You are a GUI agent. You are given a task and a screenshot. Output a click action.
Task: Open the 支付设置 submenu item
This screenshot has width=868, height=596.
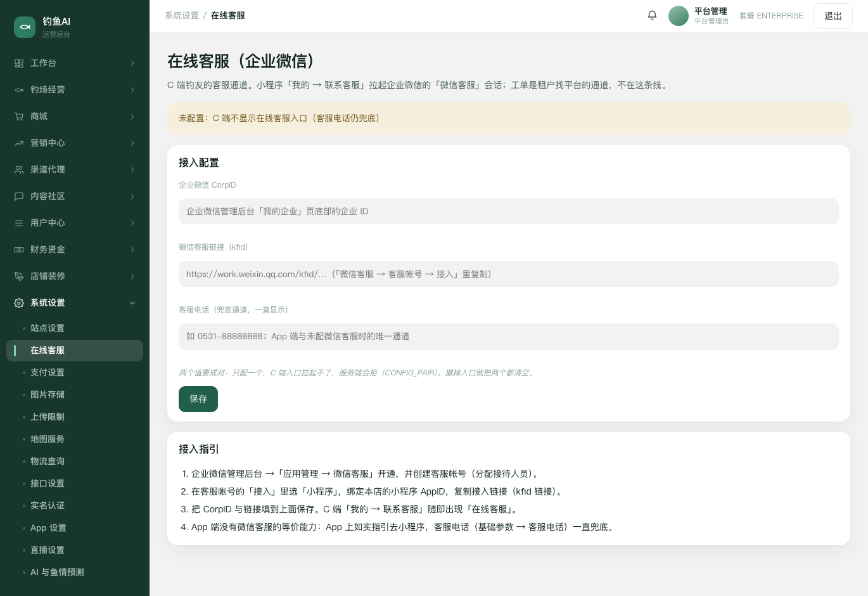pyautogui.click(x=75, y=373)
